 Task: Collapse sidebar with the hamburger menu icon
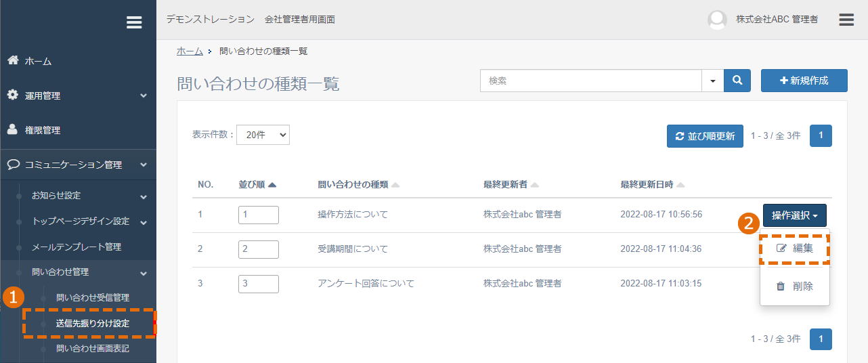(134, 22)
